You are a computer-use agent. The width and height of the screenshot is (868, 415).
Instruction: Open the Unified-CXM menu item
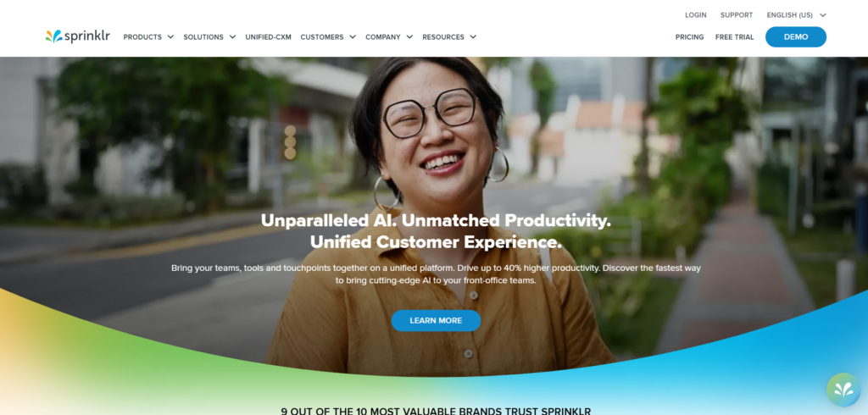[269, 37]
